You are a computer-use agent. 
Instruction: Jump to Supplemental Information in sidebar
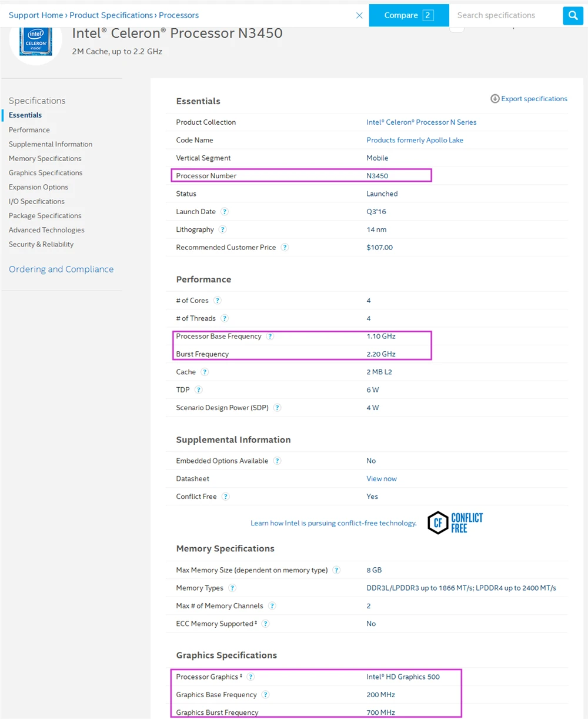(x=51, y=144)
